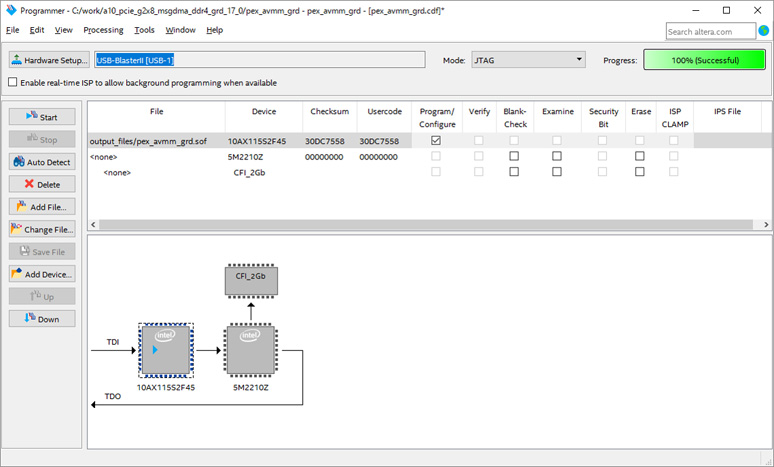Enable real-time ISP background programming checkbox
Image resolution: width=774 pixels, height=467 pixels.
12,82
